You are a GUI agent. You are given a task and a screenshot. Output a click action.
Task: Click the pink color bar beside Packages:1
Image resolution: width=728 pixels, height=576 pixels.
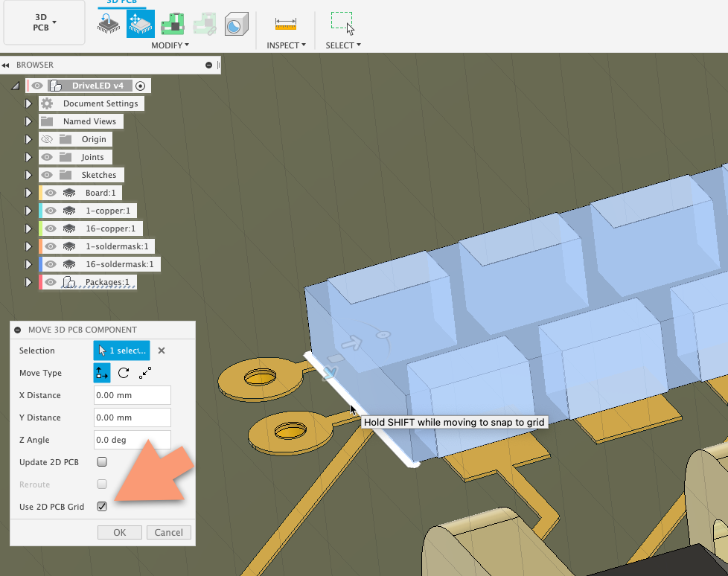click(41, 282)
